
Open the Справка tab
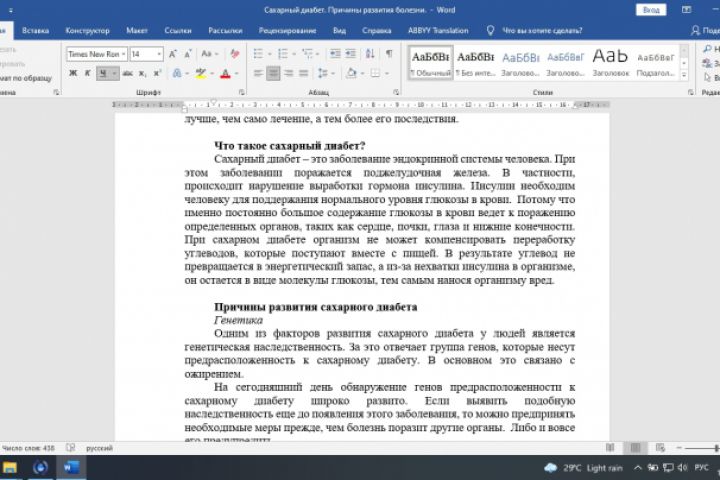pos(377,31)
